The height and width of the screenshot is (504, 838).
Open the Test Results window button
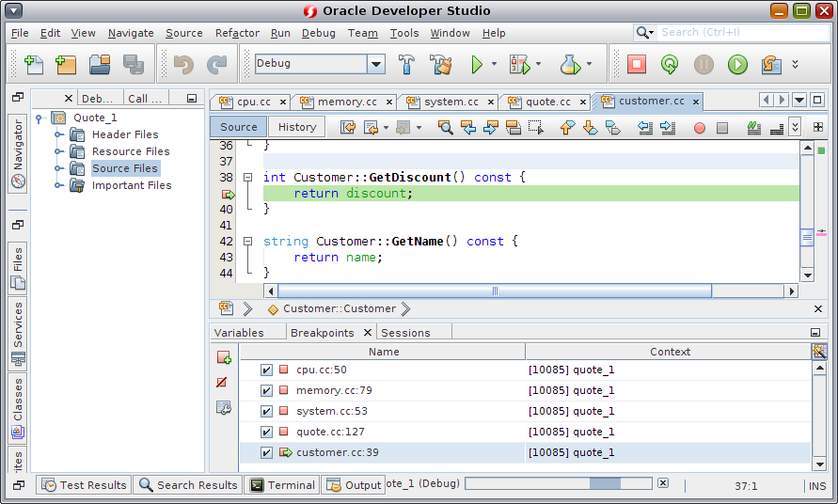point(85,485)
